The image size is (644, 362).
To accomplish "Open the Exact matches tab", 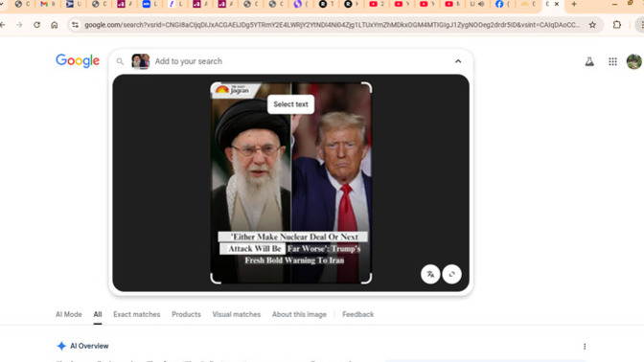I will point(137,314).
